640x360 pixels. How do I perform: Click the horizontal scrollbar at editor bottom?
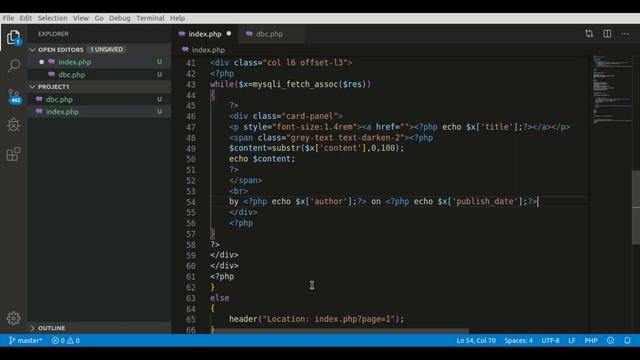pyautogui.click(x=341, y=331)
